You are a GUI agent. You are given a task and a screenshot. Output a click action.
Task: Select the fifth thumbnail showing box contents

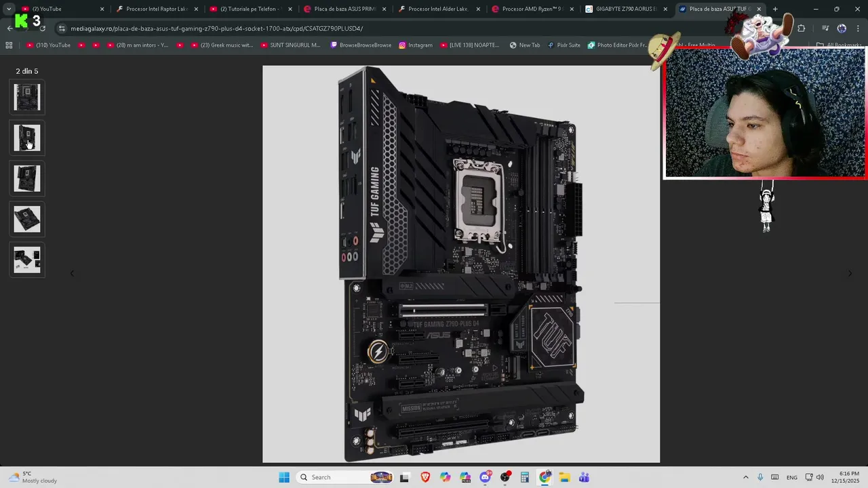[27, 260]
